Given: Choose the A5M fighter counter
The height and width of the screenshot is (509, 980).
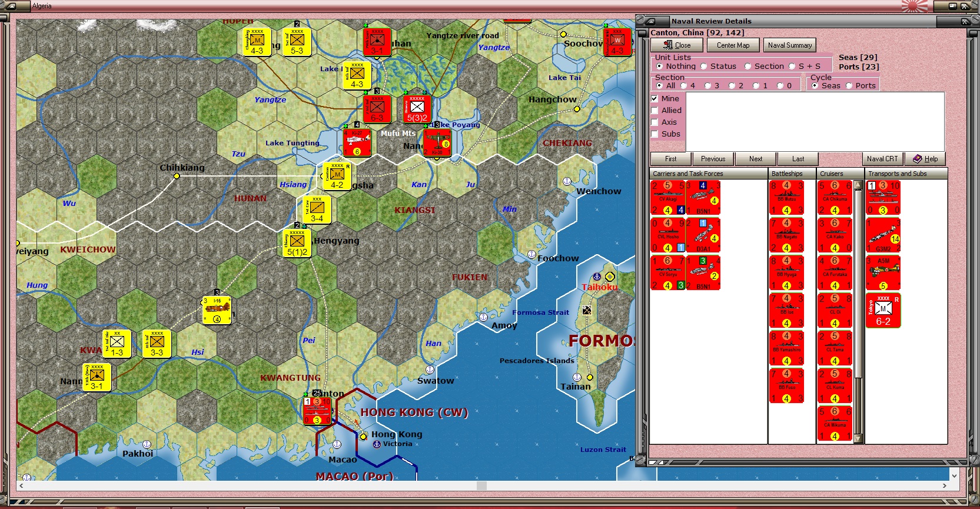Looking at the screenshot, I should pyautogui.click(x=883, y=273).
